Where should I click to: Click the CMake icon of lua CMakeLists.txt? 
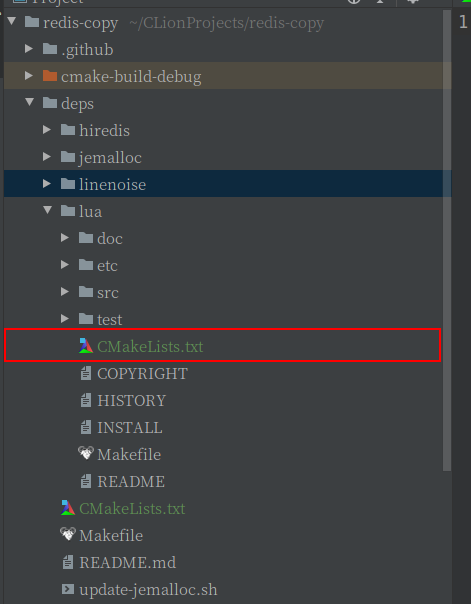[85, 346]
